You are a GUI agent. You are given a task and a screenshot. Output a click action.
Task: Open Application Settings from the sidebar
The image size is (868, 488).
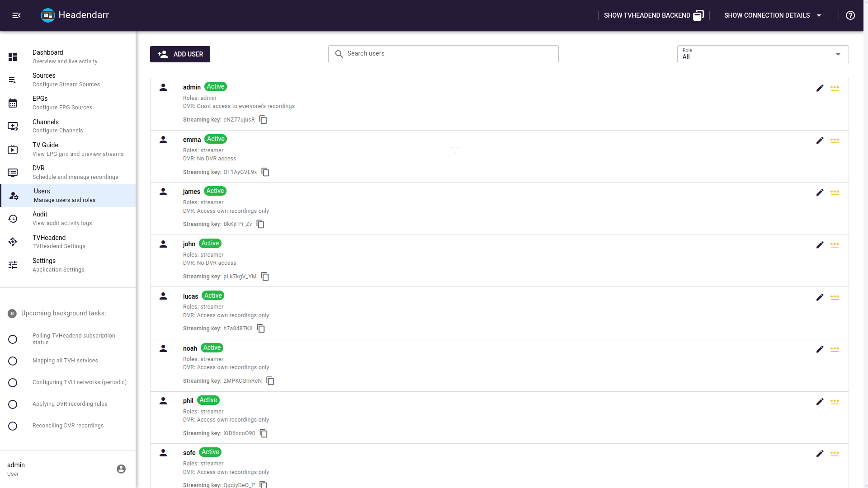(x=44, y=265)
